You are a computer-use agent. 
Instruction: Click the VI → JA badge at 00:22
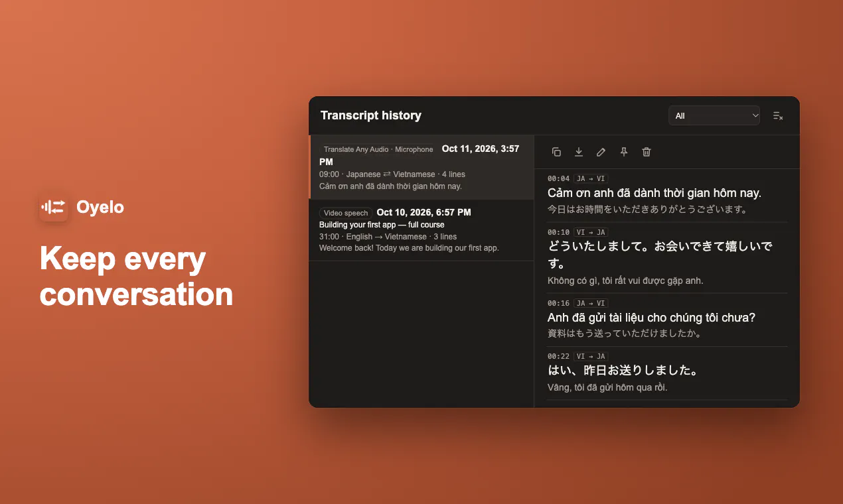[x=591, y=356]
